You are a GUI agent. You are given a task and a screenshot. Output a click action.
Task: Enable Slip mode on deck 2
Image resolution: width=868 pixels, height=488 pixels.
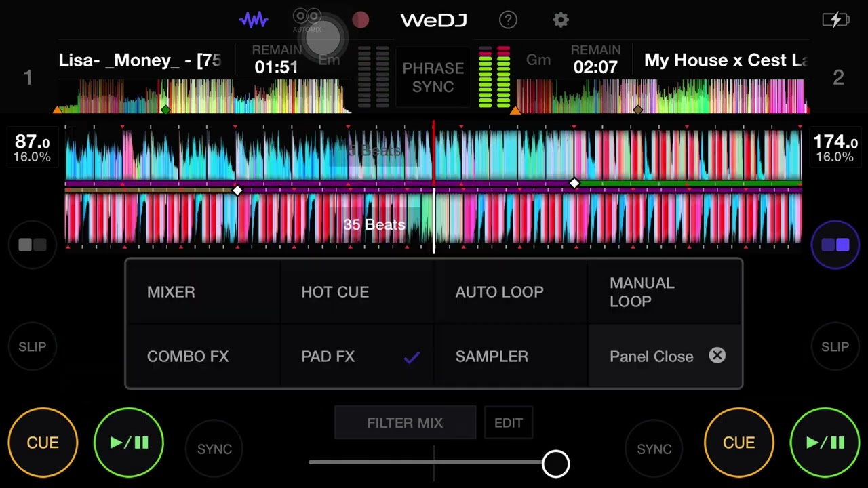835,346
